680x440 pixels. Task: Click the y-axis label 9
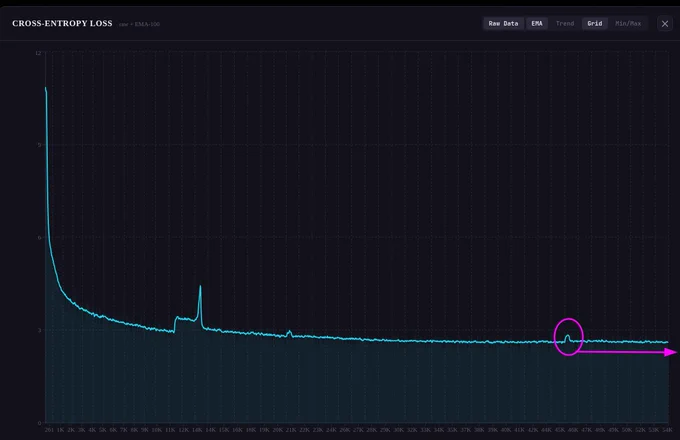39,145
